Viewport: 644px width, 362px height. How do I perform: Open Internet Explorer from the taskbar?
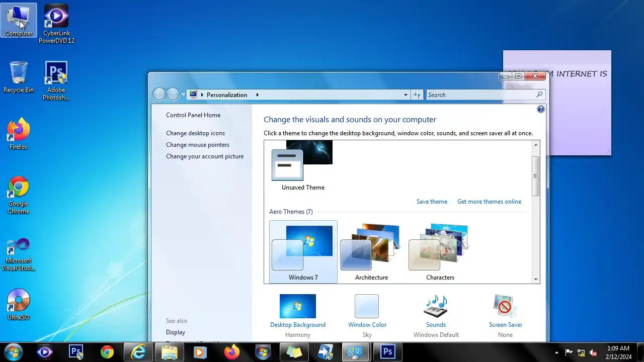pyautogui.click(x=138, y=352)
